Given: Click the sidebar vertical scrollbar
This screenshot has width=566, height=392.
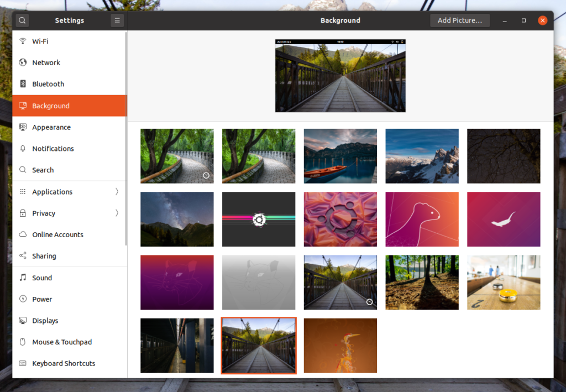Looking at the screenshot, I should click(x=127, y=138).
